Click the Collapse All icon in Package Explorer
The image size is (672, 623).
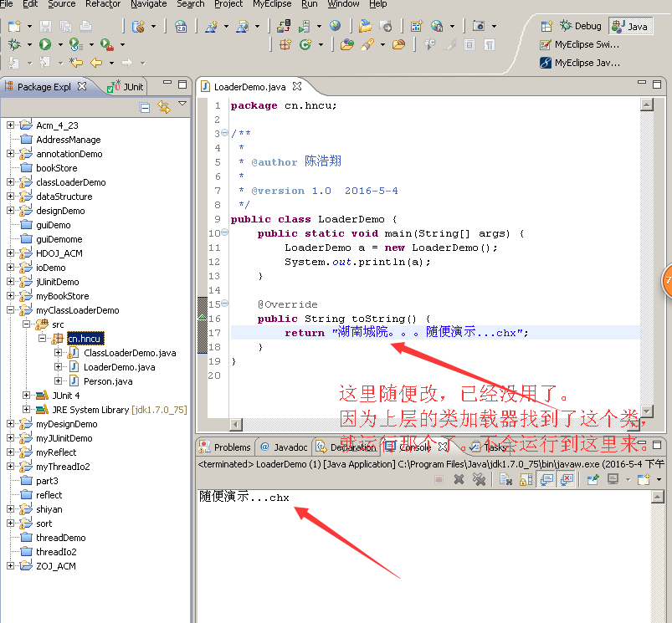pyautogui.click(x=145, y=107)
